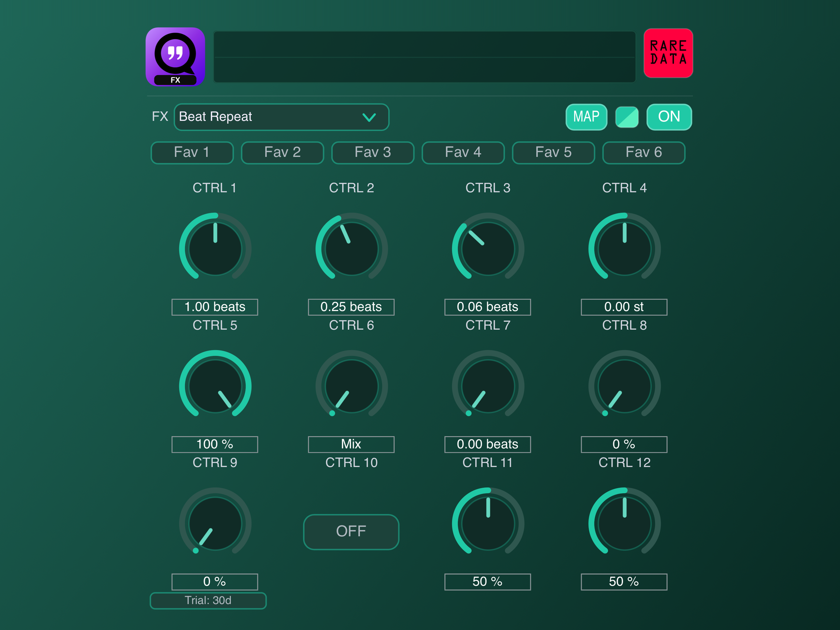Click the 0.00 beats value field
This screenshot has width=840, height=630.
point(488,444)
